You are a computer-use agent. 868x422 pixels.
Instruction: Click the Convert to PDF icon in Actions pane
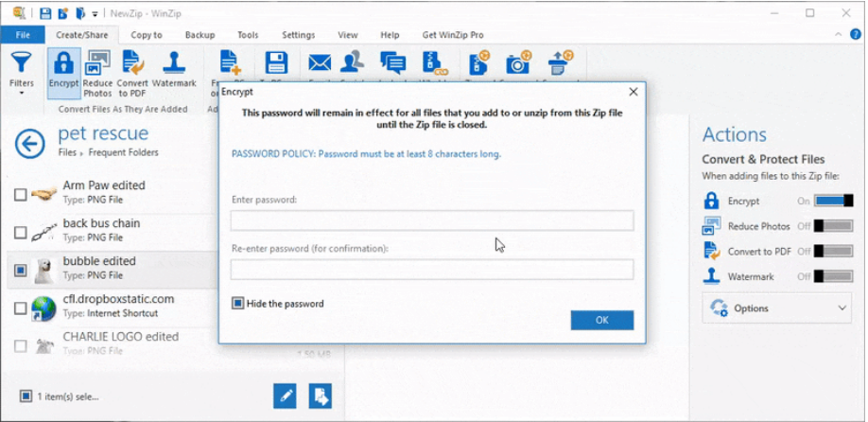coord(711,251)
